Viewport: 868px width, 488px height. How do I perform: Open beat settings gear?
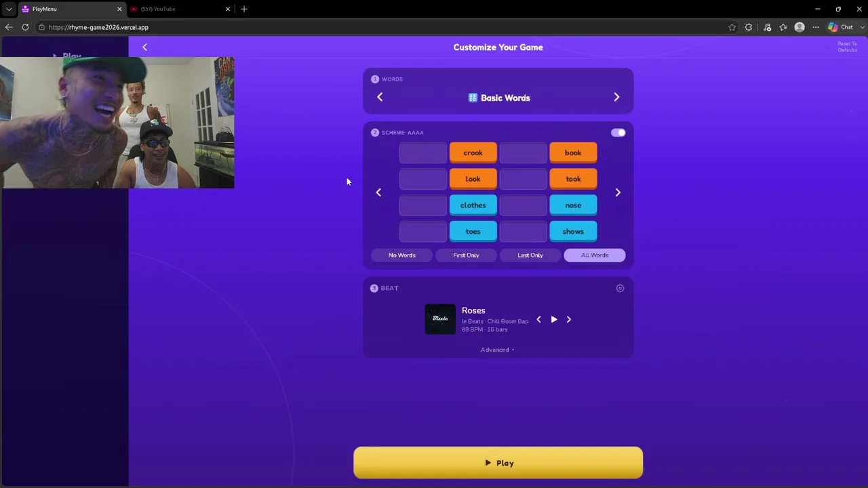(620, 288)
